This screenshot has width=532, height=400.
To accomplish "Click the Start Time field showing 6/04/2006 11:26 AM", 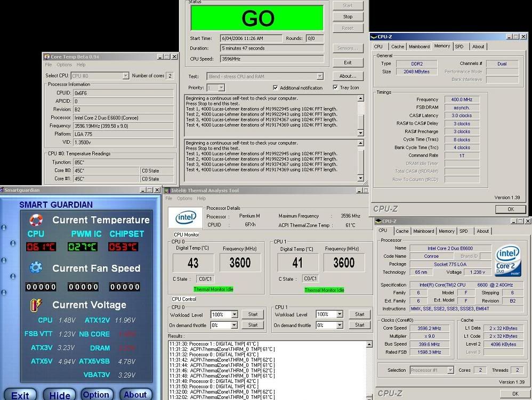I will coord(251,38).
